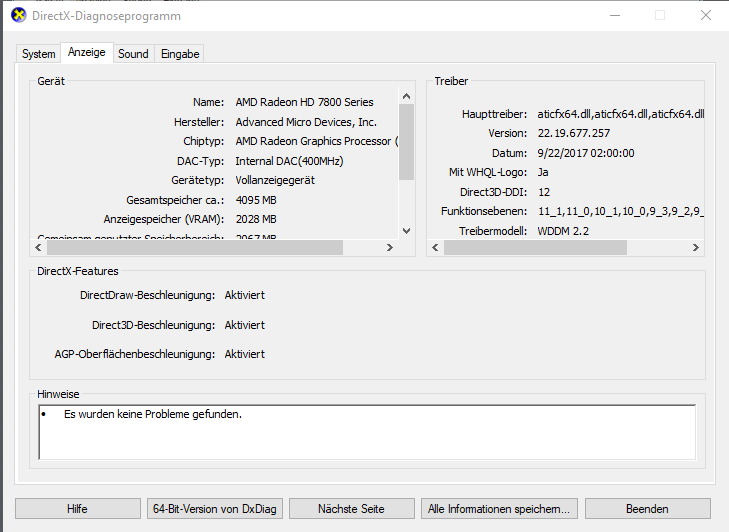Screen dimensions: 729x532
Task: Switch to the System tab
Action: point(39,54)
